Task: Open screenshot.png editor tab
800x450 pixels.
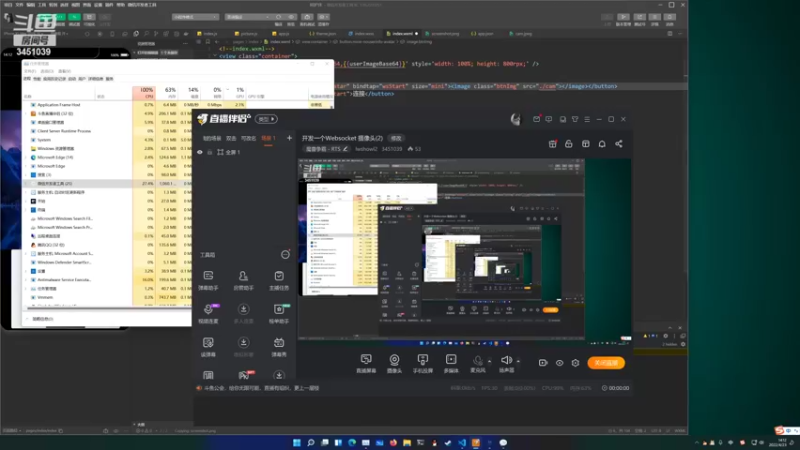Action: [x=442, y=34]
